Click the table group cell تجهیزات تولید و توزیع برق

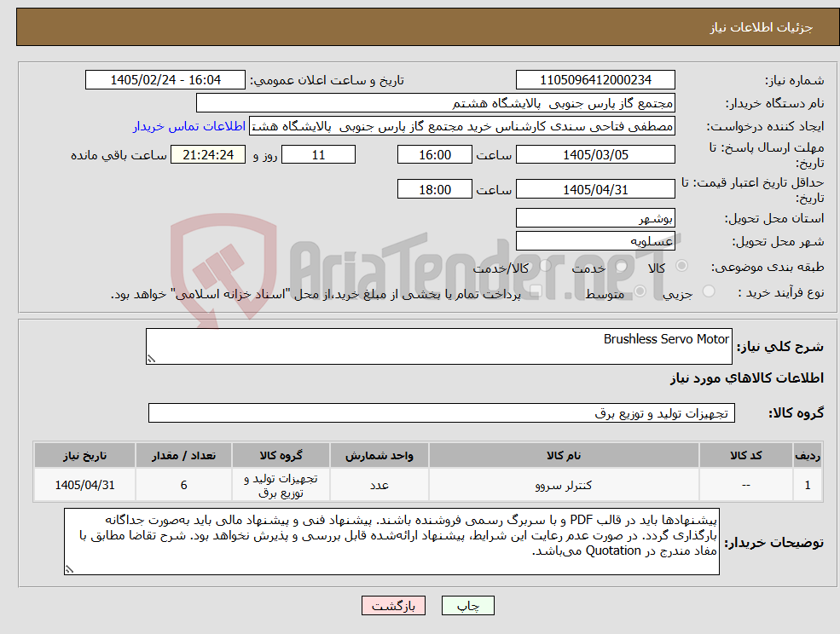click(281, 485)
